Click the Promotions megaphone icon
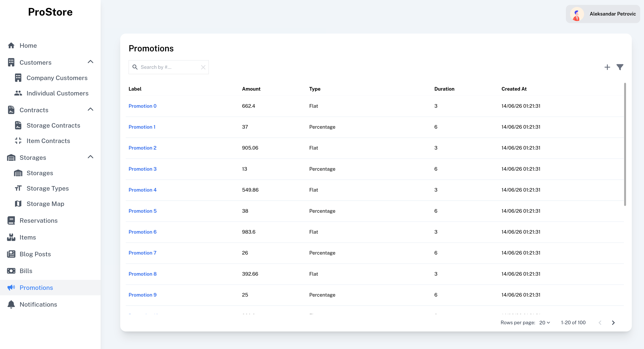 click(x=11, y=288)
